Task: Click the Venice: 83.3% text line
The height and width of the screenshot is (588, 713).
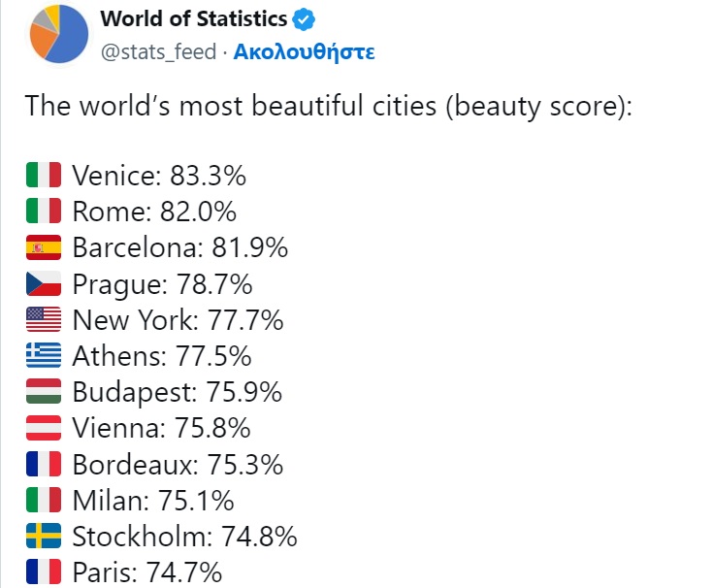Action: (159, 176)
